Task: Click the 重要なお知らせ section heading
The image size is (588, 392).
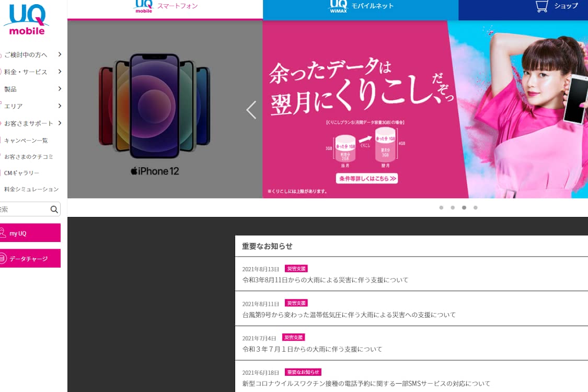Action: click(x=267, y=246)
